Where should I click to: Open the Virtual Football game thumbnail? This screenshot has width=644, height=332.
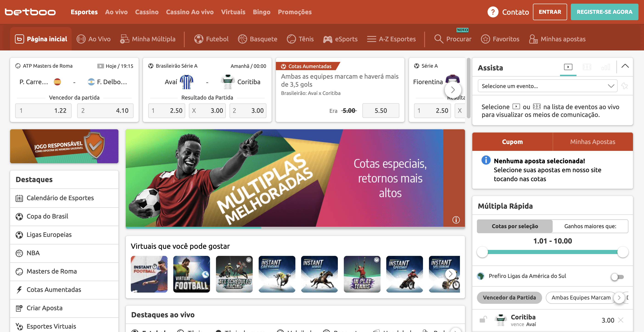(x=191, y=274)
